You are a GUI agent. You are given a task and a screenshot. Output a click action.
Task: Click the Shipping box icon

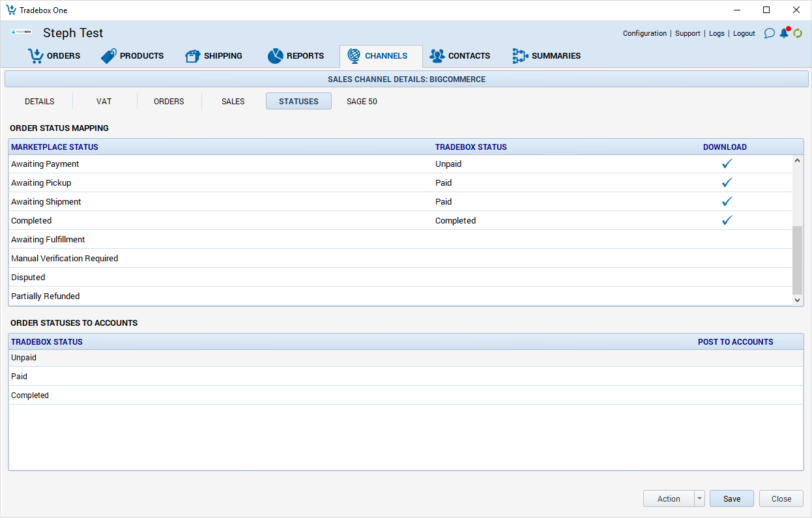(x=193, y=56)
